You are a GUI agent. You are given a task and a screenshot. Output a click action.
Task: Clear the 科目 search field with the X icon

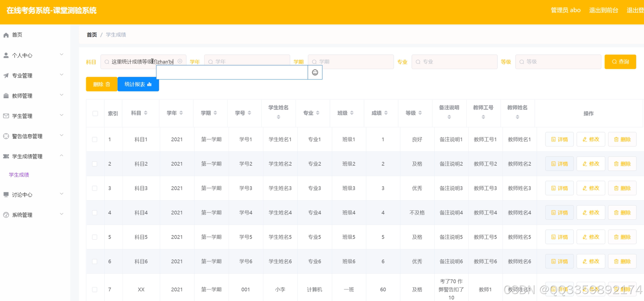pos(180,61)
